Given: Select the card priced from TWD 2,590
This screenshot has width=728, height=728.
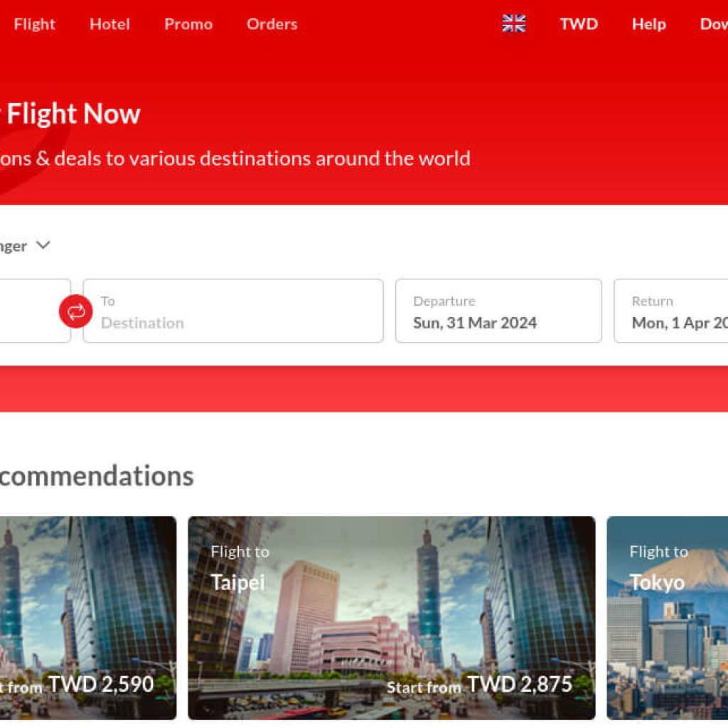Looking at the screenshot, I should point(88,617).
